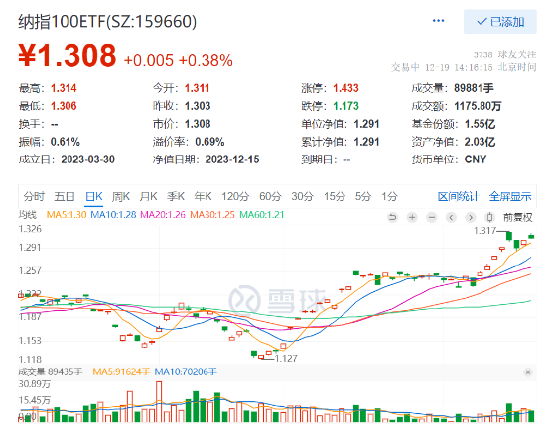Shift chart left with the left arrow

click(451, 217)
